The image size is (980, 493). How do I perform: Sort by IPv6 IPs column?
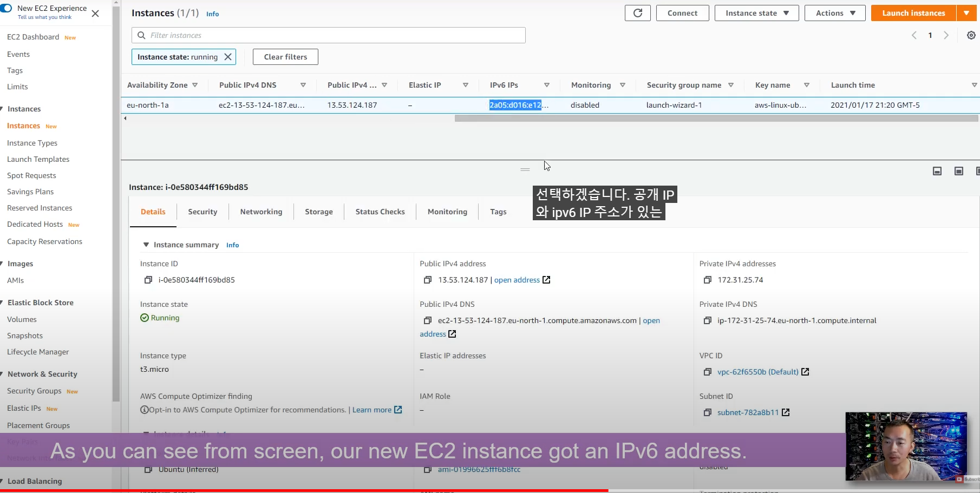(x=547, y=85)
